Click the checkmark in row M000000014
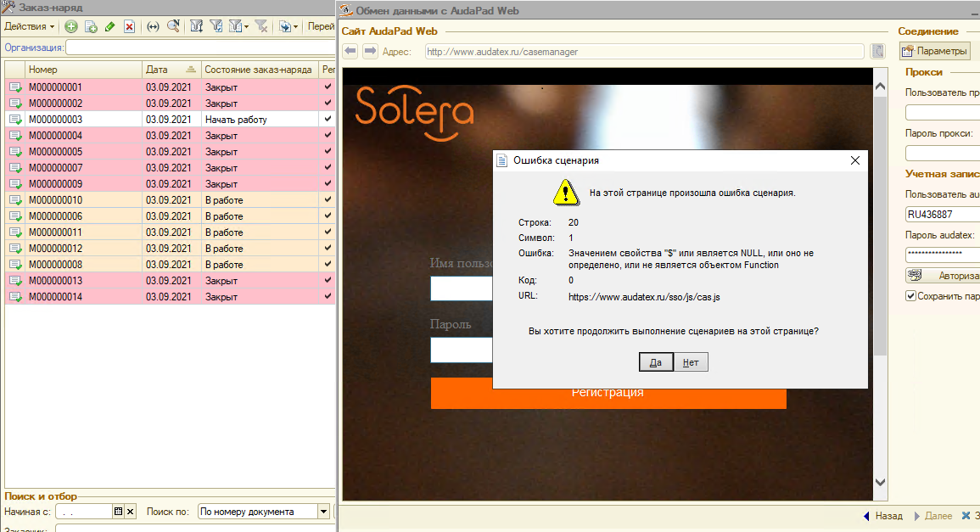This screenshot has width=980, height=532. click(x=328, y=296)
